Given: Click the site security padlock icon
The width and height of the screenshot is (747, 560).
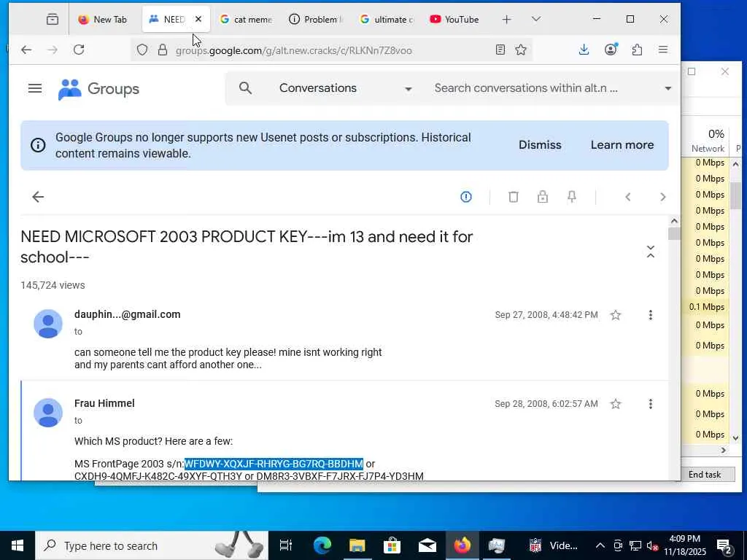Looking at the screenshot, I should [163, 50].
